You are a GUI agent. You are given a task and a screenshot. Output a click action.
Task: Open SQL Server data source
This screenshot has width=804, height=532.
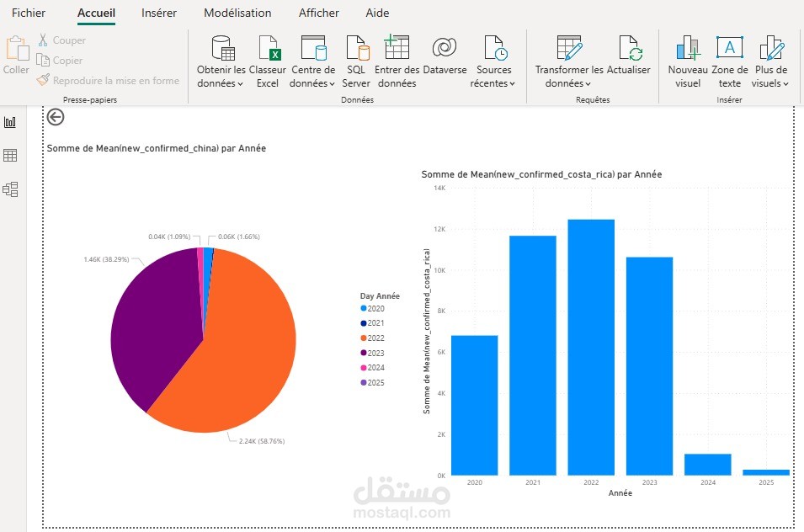tap(356, 49)
